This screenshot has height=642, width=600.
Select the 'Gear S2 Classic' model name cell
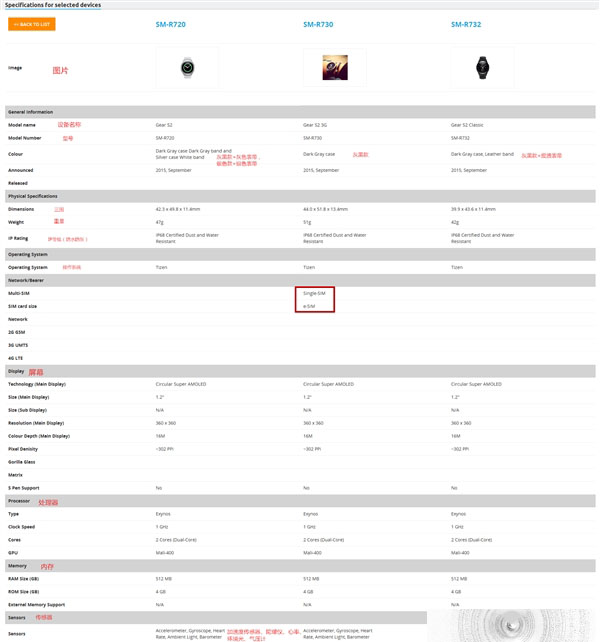click(467, 125)
